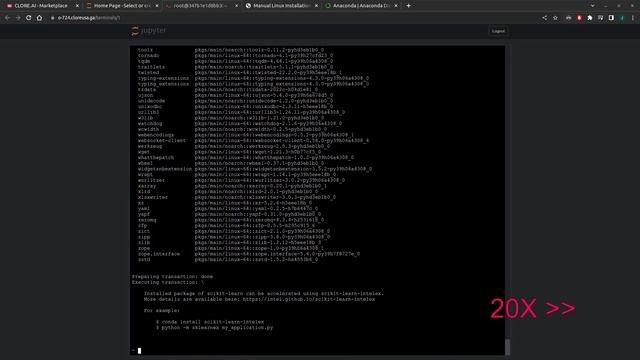This screenshot has height=360, width=640.
Task: Close the root terminal tab
Action: click(x=237, y=6)
